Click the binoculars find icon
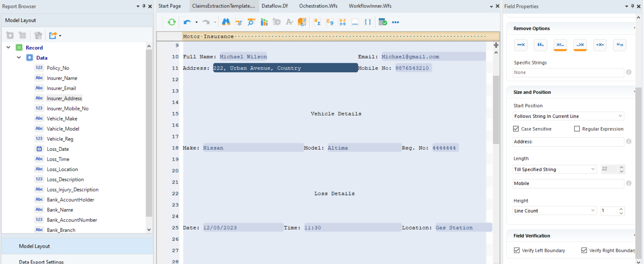The width and height of the screenshot is (644, 264). coord(226,22)
